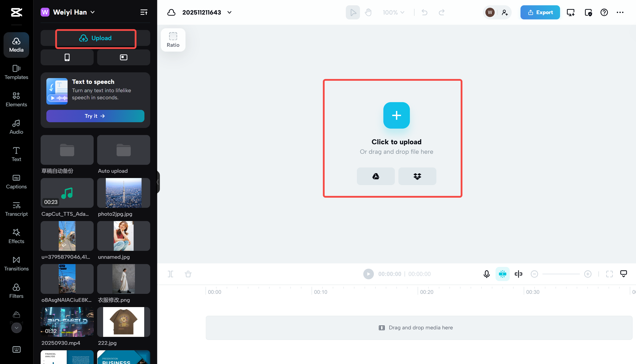636x364 pixels.
Task: Select the Effects panel
Action: tap(16, 236)
